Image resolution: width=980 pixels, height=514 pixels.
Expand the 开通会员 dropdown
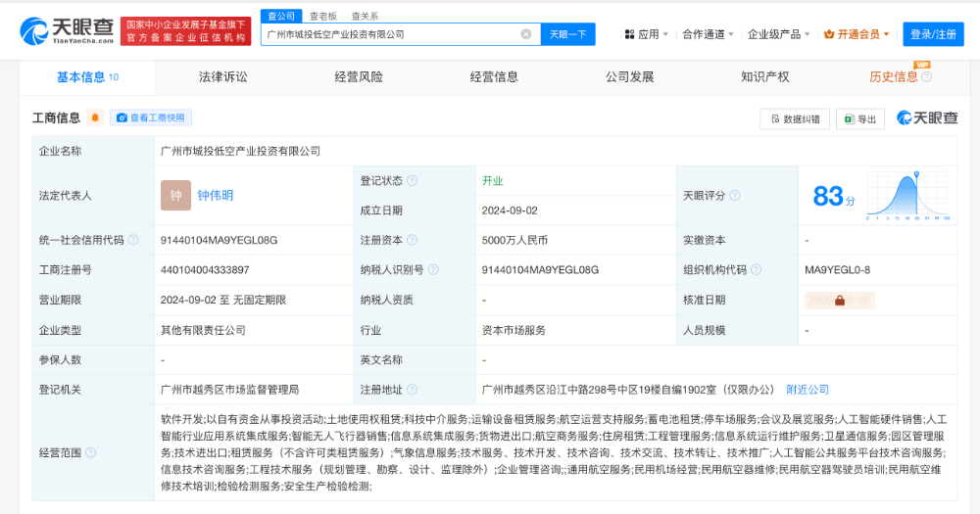857,34
